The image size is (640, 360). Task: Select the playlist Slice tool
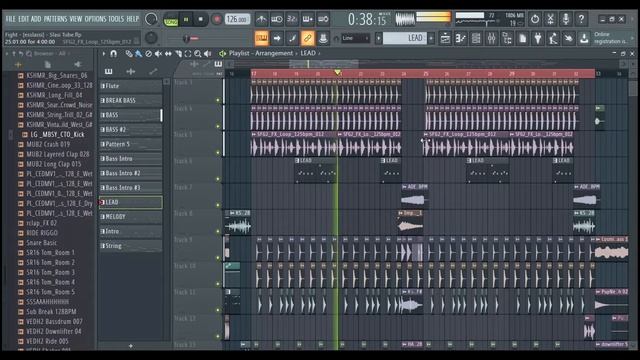[178, 53]
